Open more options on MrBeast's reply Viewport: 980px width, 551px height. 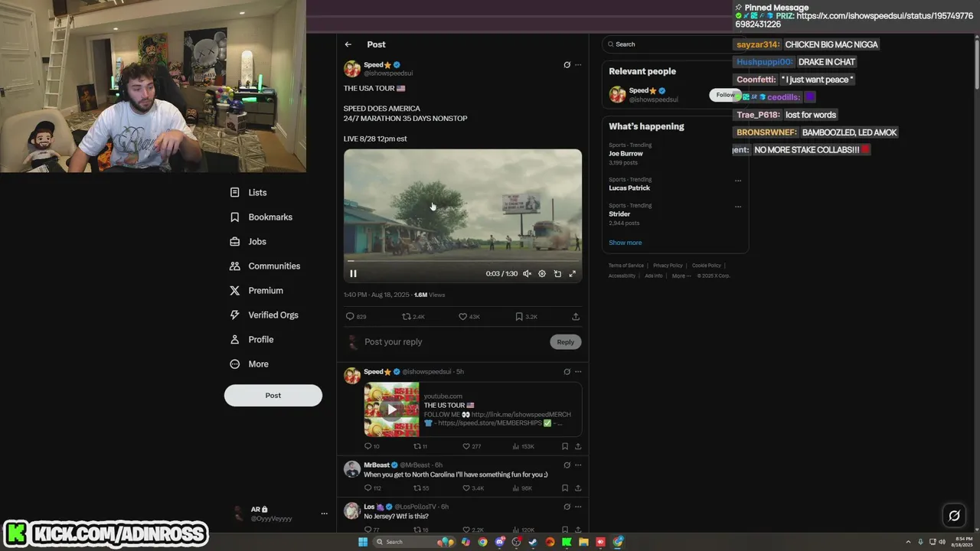(578, 465)
